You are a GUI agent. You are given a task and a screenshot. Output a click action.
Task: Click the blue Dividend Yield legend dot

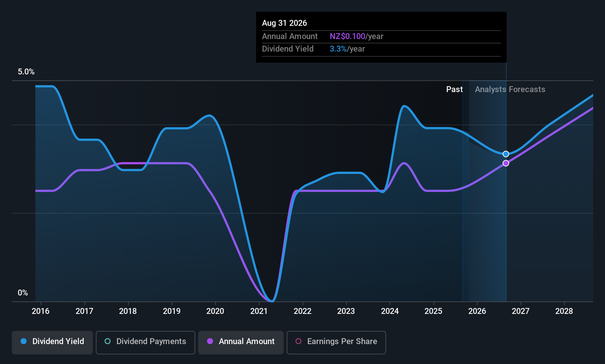click(x=24, y=341)
